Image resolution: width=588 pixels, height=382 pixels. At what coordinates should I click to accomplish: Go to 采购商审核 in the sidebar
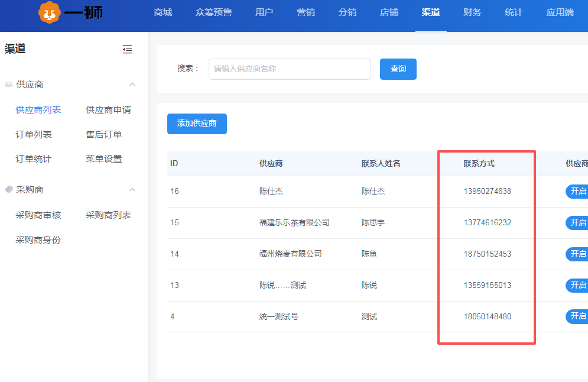tap(38, 215)
